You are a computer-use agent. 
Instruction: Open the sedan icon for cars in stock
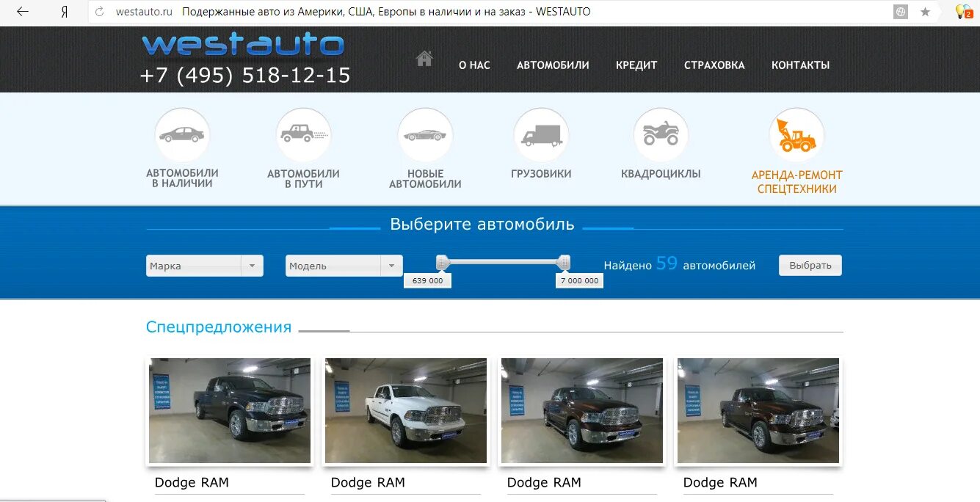click(x=182, y=135)
